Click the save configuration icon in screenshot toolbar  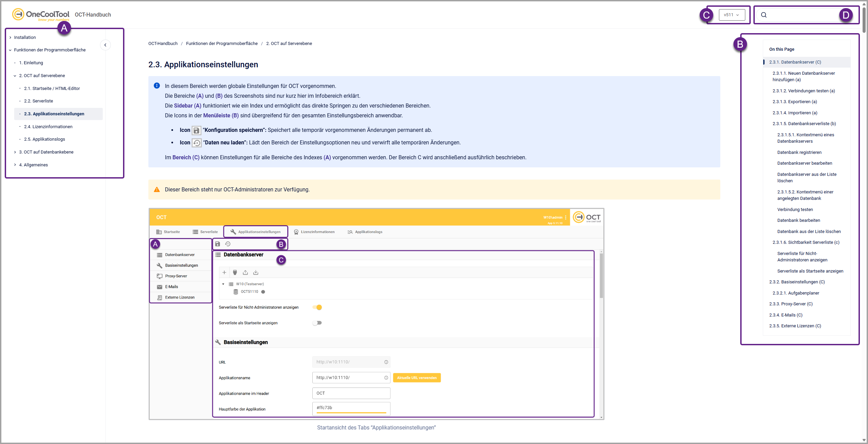pyautogui.click(x=218, y=244)
